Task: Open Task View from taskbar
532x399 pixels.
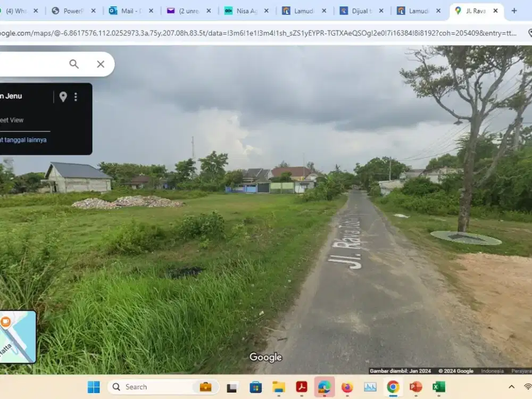Action: point(232,387)
